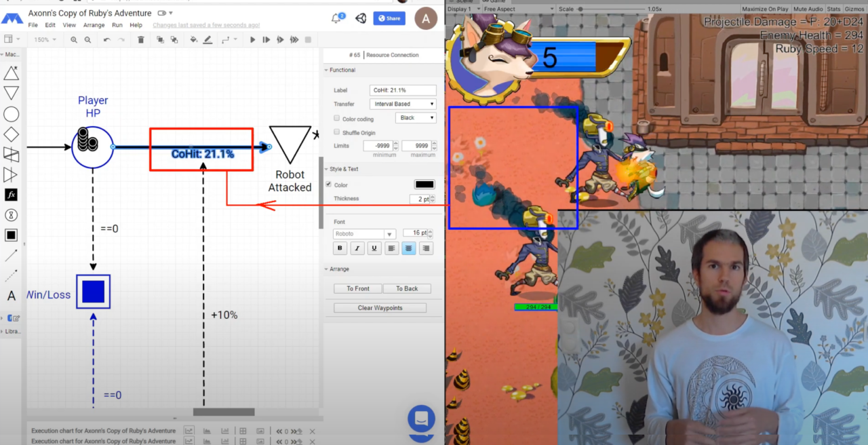868x445 pixels.
Task: Toggle italic text formatting
Action: [x=357, y=248]
